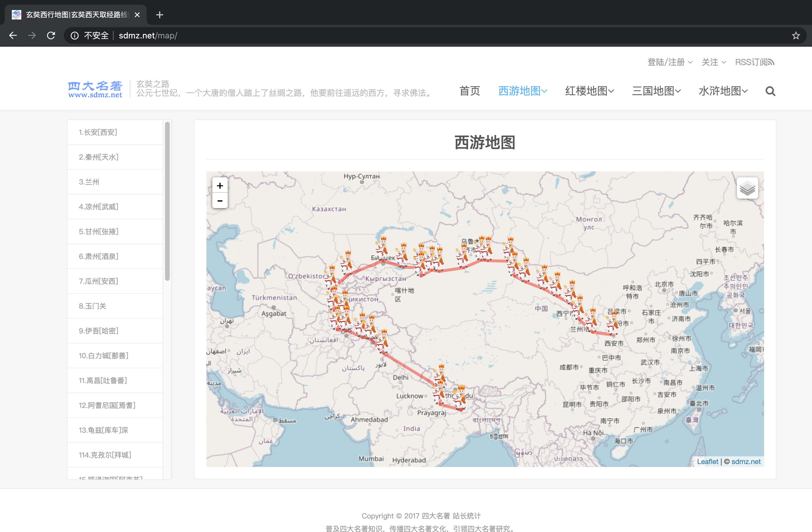Open the map layers control icon
Screen dimensions: 812x532
(x=747, y=188)
